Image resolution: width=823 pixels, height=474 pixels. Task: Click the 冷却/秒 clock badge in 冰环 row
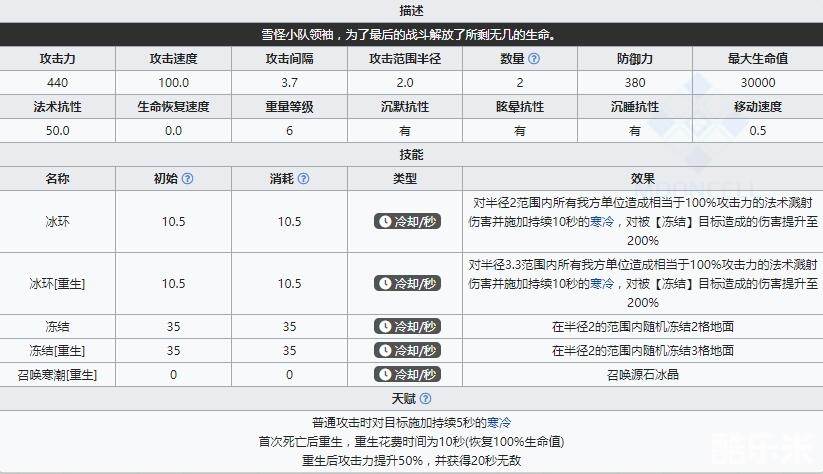(406, 221)
